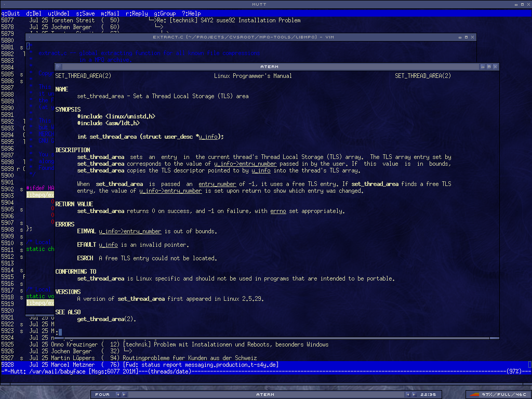
Task: Choose s:Save in Mutt menu bar
Action: [85, 14]
